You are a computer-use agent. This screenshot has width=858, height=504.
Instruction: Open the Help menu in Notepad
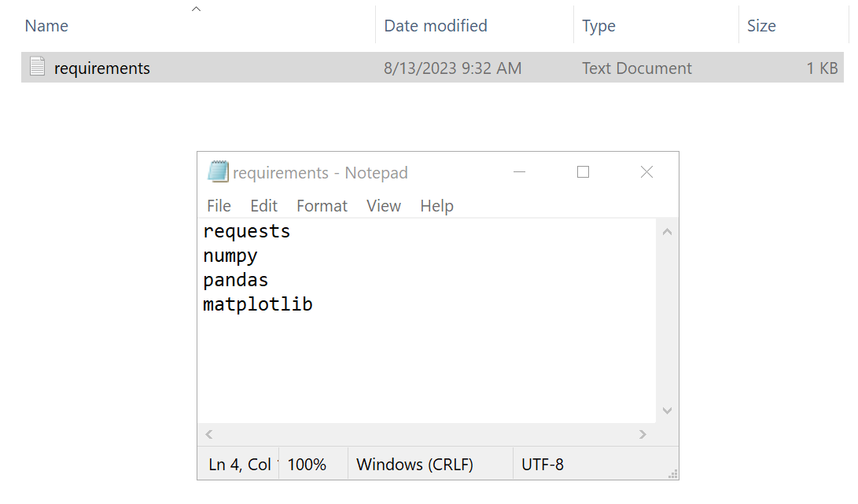tap(436, 205)
